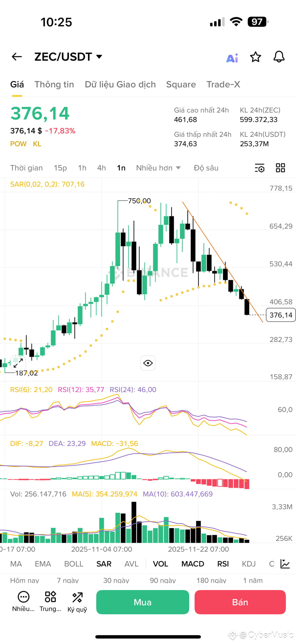Tap the SAR(0,02, 0,2) indicator label
This screenshot has height=644, width=296.
pyautogui.click(x=47, y=184)
